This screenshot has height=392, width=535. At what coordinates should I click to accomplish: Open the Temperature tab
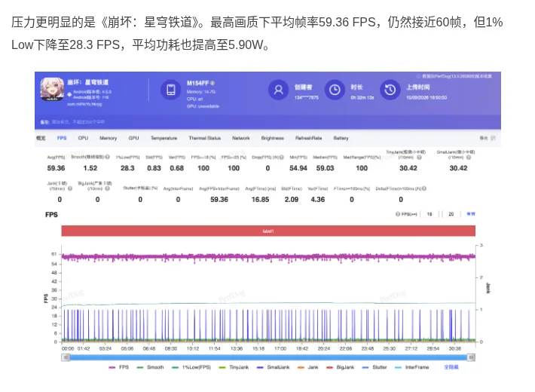tap(164, 138)
